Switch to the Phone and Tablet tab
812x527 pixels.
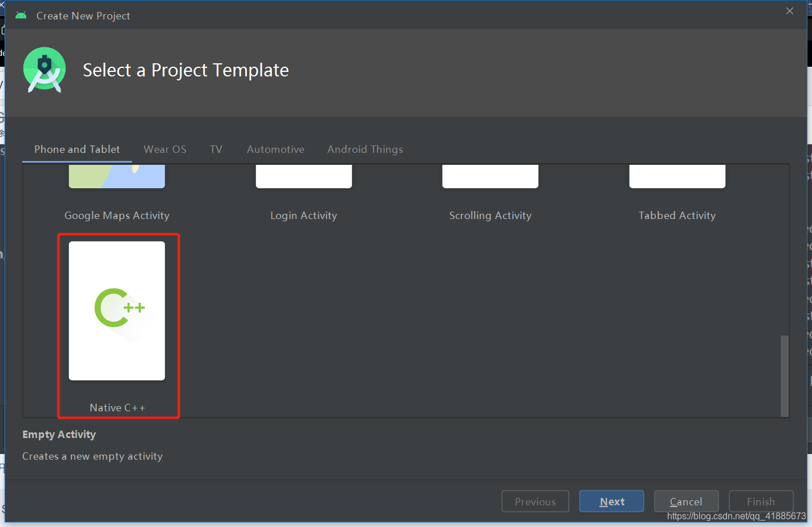click(77, 149)
